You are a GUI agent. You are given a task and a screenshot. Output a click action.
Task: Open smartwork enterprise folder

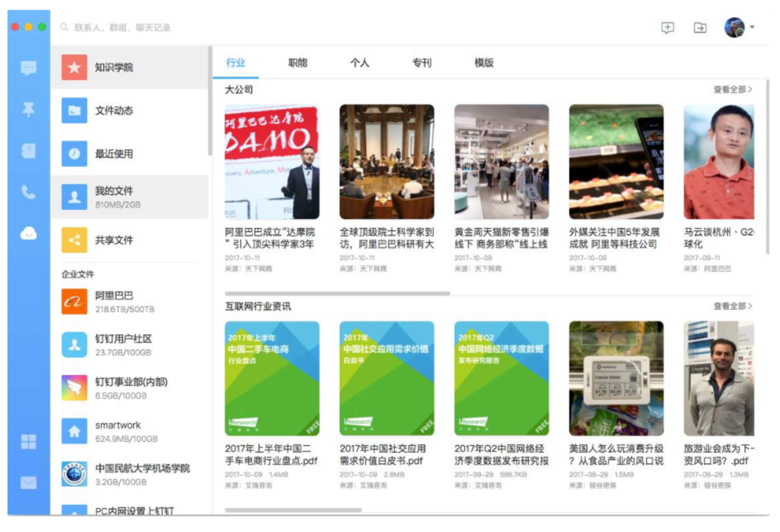129,431
